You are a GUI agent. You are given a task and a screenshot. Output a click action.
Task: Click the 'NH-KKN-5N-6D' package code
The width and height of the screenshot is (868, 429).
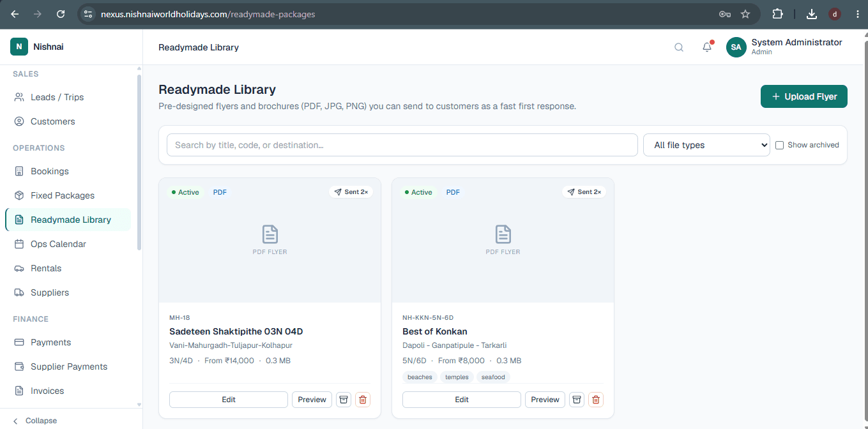(428, 317)
